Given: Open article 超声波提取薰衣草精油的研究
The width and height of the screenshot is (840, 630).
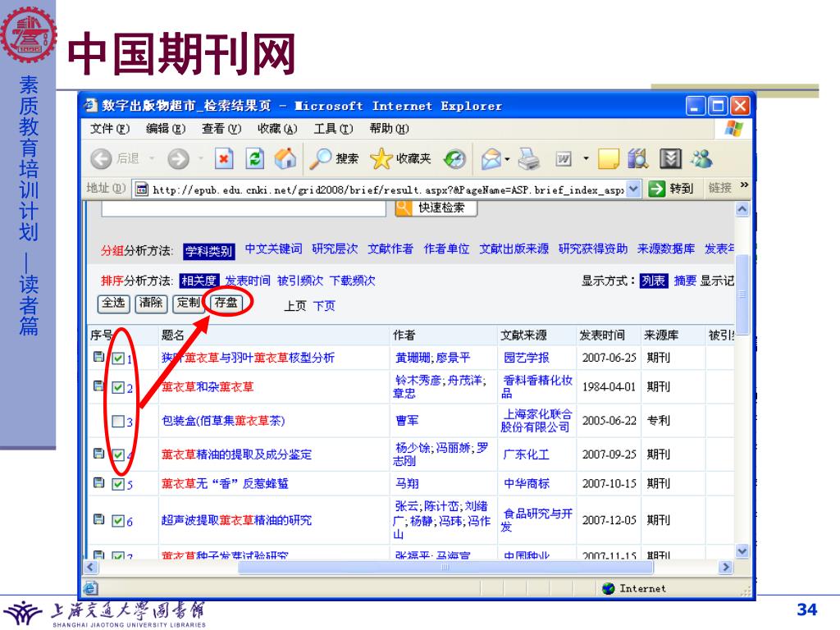Looking at the screenshot, I should point(236,520).
